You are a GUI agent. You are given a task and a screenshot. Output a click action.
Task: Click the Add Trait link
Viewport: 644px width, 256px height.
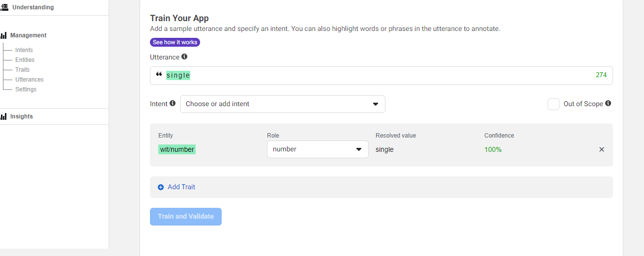tap(181, 187)
